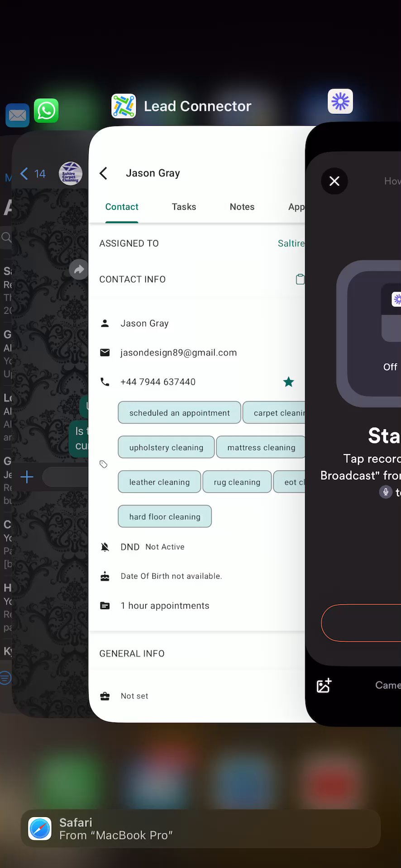Screen dimensions: 401x868
Task: Close the recorder card with X button
Action: (334, 181)
